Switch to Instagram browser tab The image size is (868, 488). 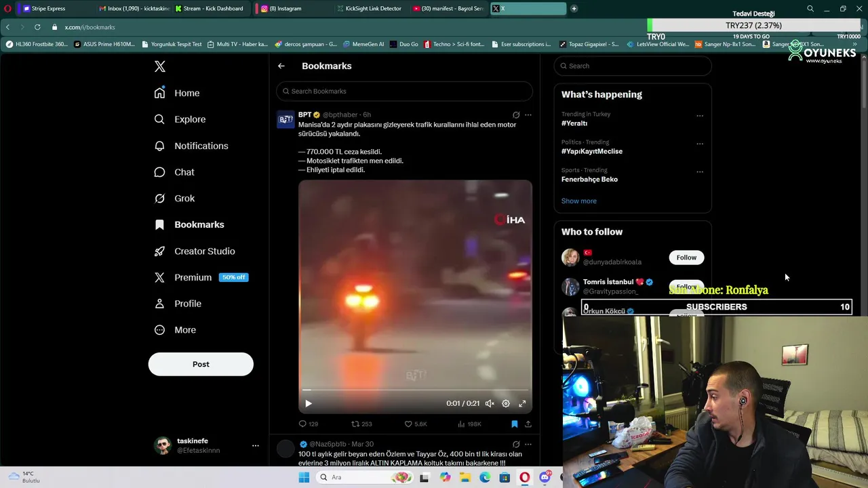coord(290,9)
